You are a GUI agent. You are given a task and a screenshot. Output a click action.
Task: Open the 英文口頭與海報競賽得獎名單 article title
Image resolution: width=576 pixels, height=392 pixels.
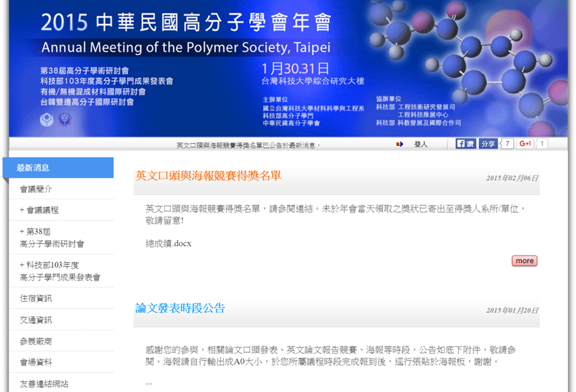click(208, 175)
